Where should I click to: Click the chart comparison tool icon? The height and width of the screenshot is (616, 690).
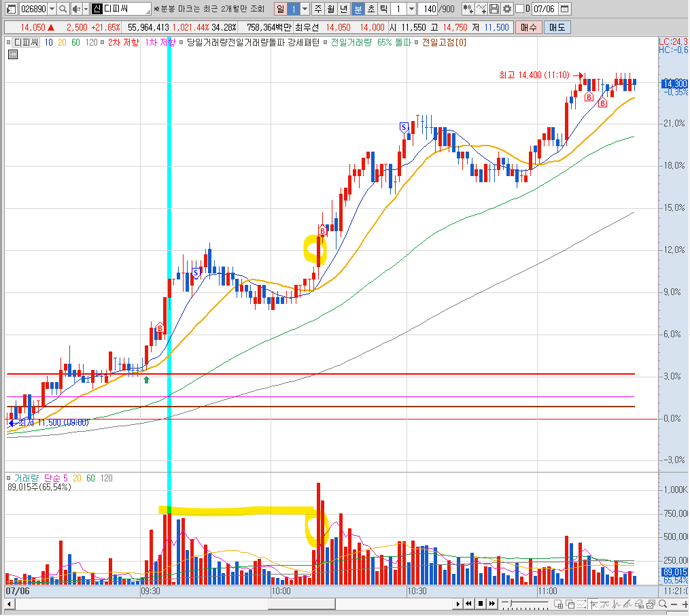468,8
